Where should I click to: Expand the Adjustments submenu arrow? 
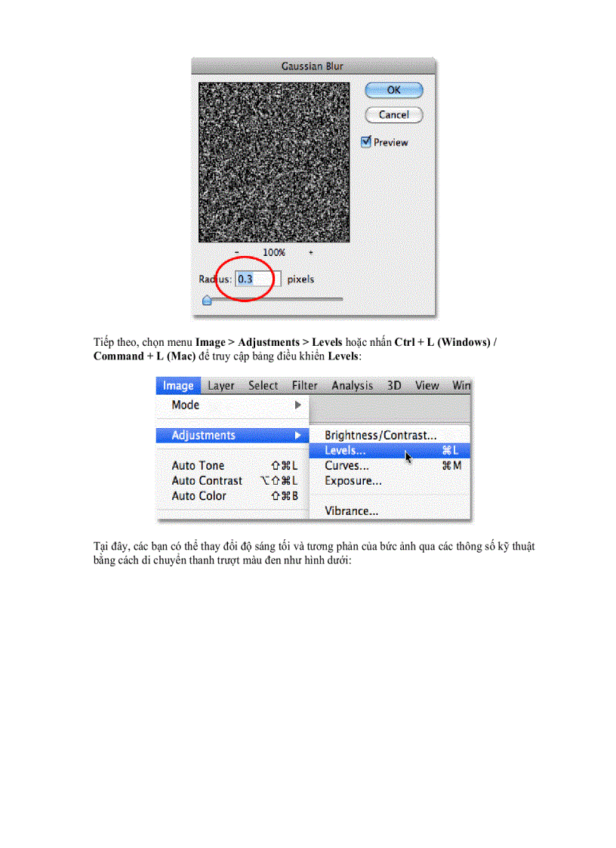pyautogui.click(x=300, y=436)
